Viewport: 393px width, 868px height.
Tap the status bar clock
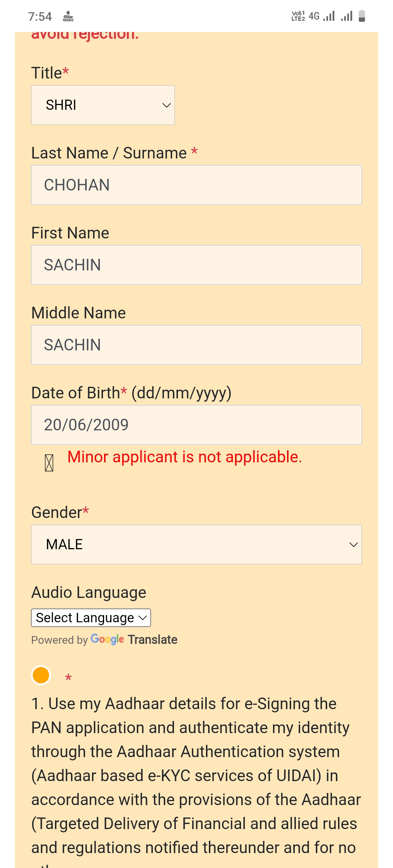click(40, 17)
